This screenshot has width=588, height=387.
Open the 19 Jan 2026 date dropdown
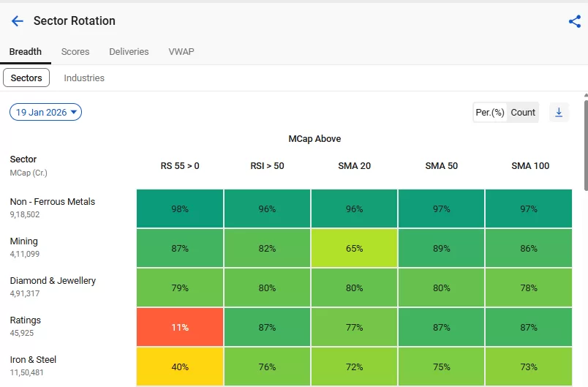pos(45,112)
